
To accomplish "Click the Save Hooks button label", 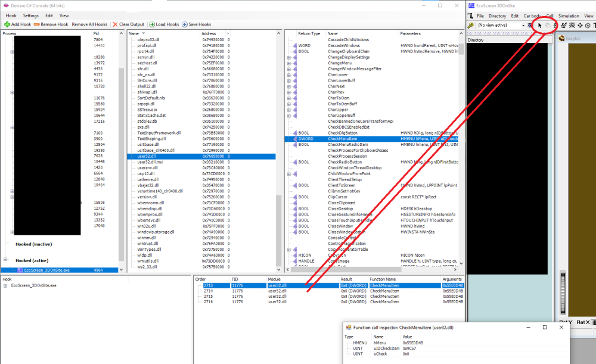I will click(x=200, y=24).
